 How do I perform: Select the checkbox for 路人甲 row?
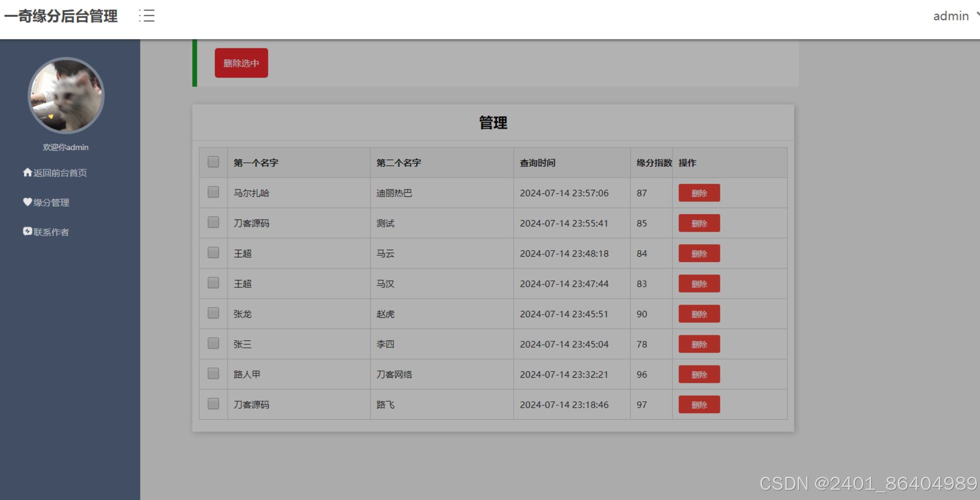(212, 373)
